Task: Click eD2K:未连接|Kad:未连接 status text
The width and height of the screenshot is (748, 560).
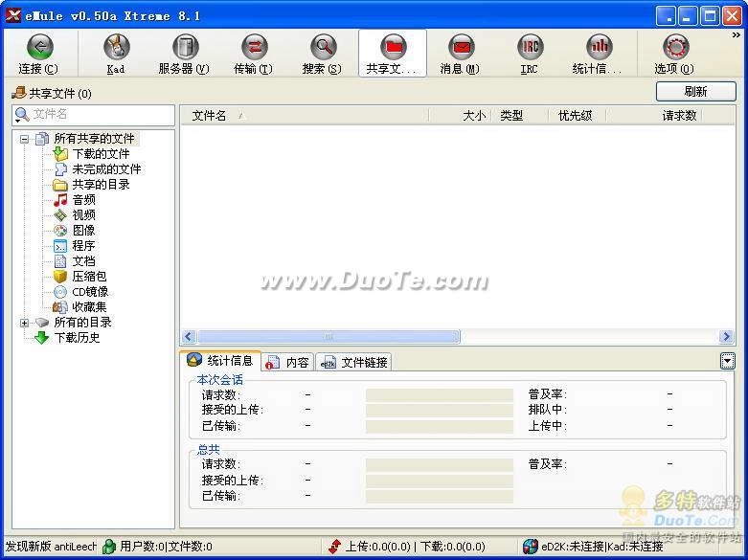Action: click(x=602, y=547)
